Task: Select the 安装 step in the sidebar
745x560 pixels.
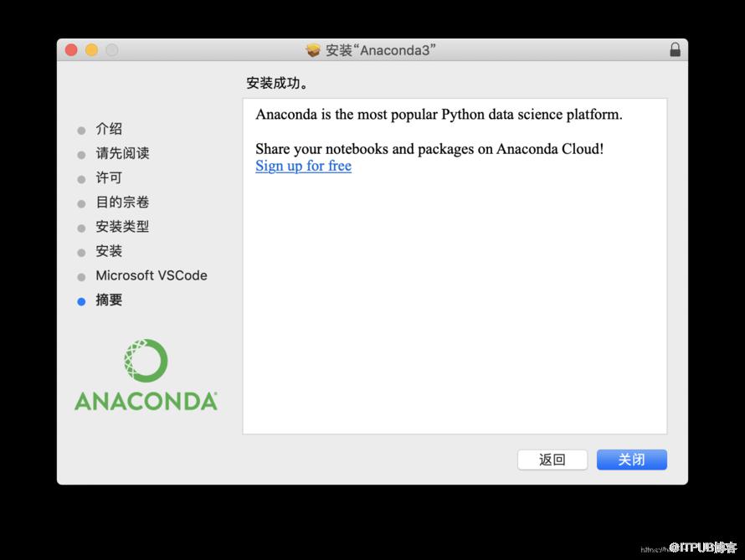Action: click(x=109, y=251)
